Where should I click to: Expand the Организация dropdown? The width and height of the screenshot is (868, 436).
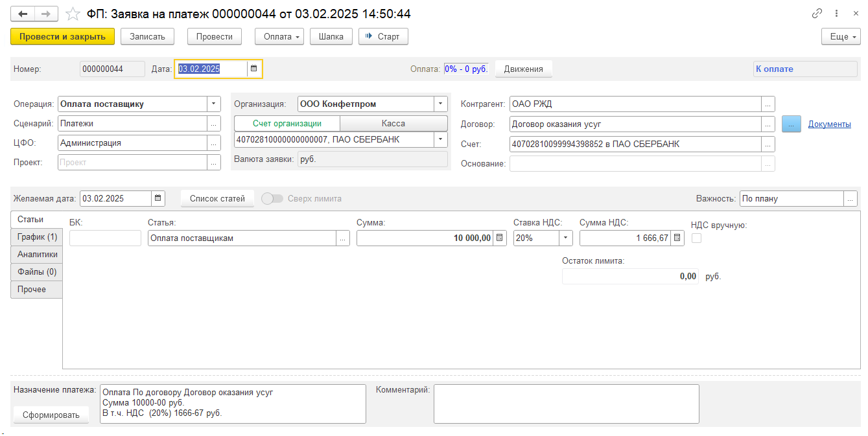click(x=441, y=104)
